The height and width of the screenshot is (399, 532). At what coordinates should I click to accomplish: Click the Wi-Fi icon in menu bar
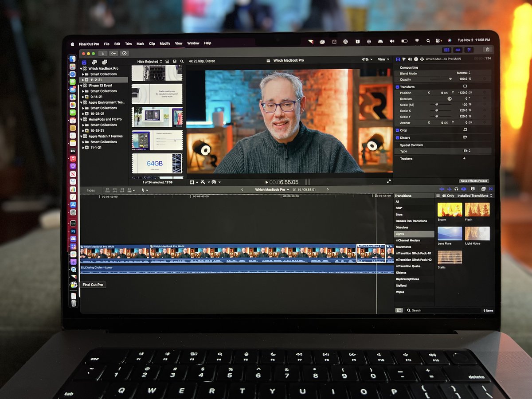417,41
